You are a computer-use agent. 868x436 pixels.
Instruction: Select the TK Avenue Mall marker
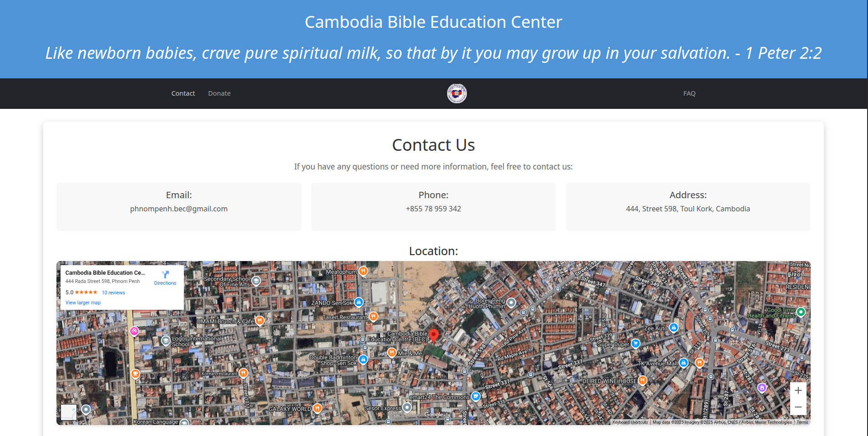[x=683, y=363]
